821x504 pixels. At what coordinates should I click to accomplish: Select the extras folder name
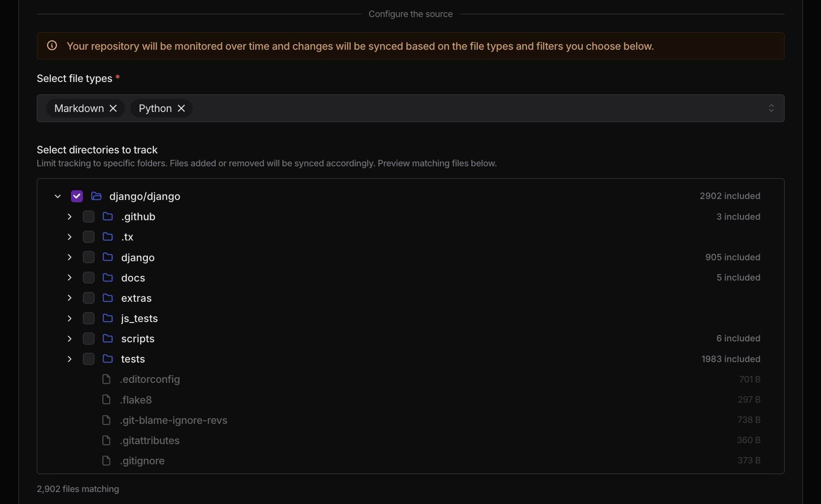click(x=136, y=298)
